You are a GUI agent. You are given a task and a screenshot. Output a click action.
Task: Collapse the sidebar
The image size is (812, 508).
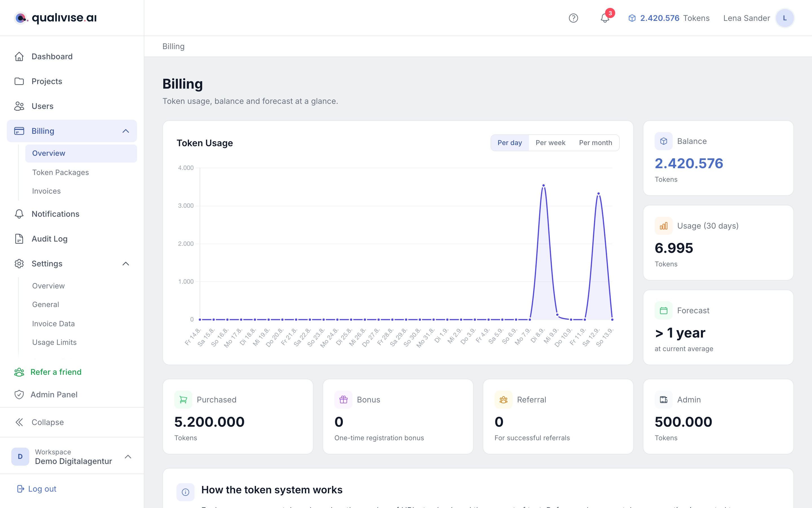pyautogui.click(x=39, y=422)
